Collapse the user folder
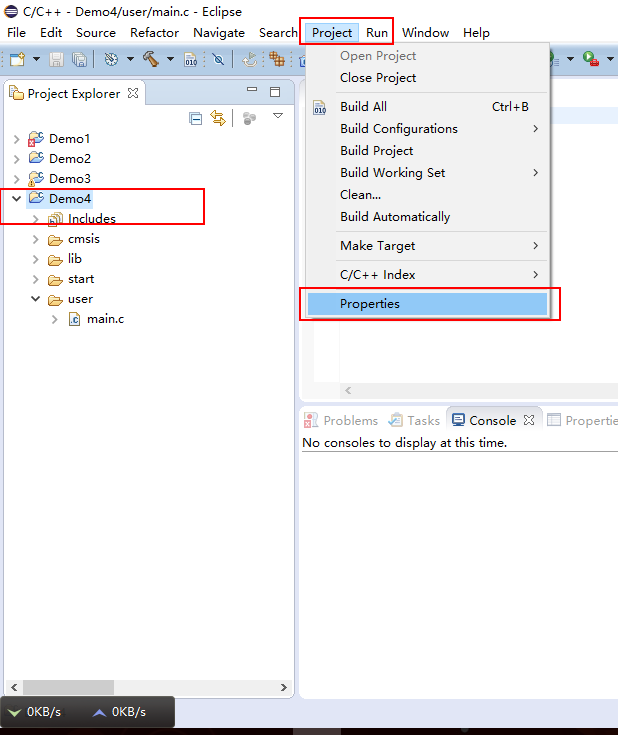618x735 pixels. 36,299
